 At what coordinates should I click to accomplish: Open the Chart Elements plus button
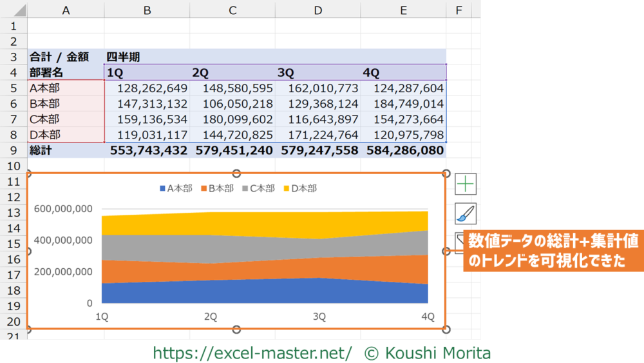(x=466, y=184)
